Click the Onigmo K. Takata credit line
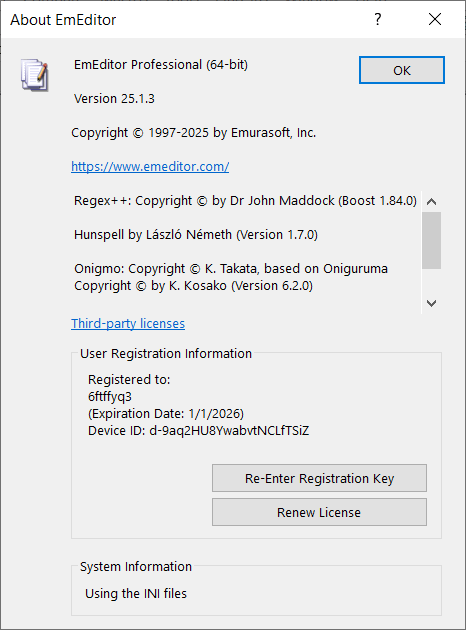Viewport: 466px width, 630px height. 231,268
